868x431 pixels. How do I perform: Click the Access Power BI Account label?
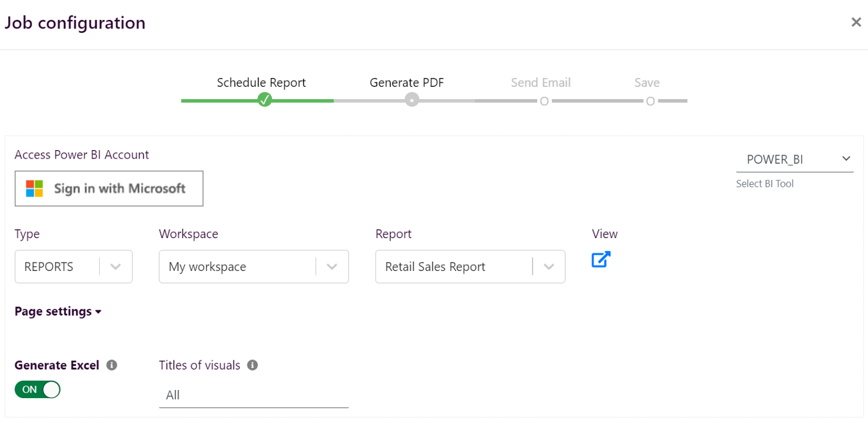(x=82, y=154)
